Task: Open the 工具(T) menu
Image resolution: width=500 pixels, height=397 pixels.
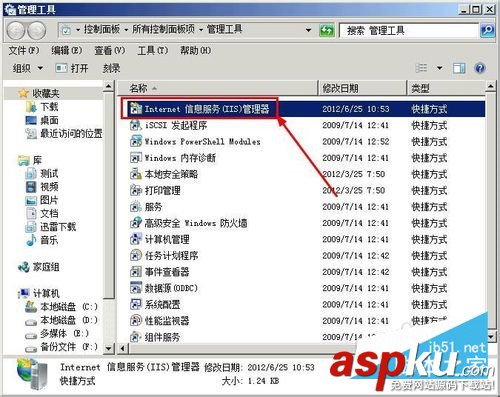Action: 153,51
